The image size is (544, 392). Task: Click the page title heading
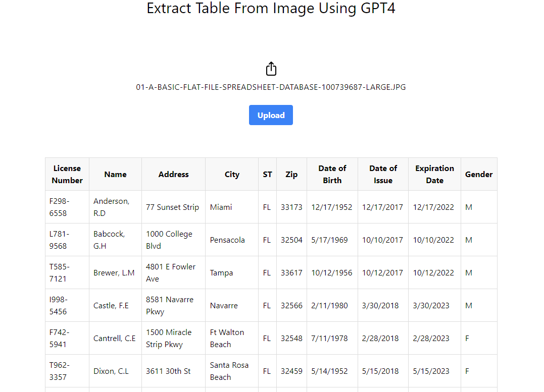271,9
